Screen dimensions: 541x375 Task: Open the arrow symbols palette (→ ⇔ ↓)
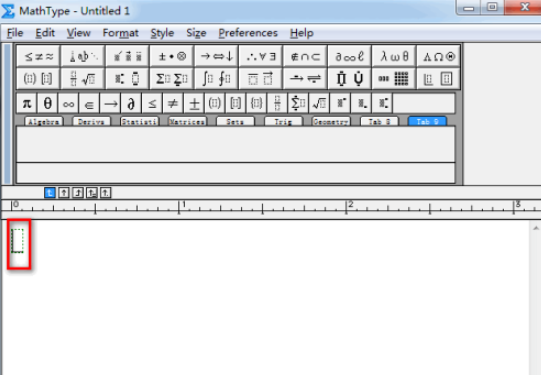click(216, 56)
